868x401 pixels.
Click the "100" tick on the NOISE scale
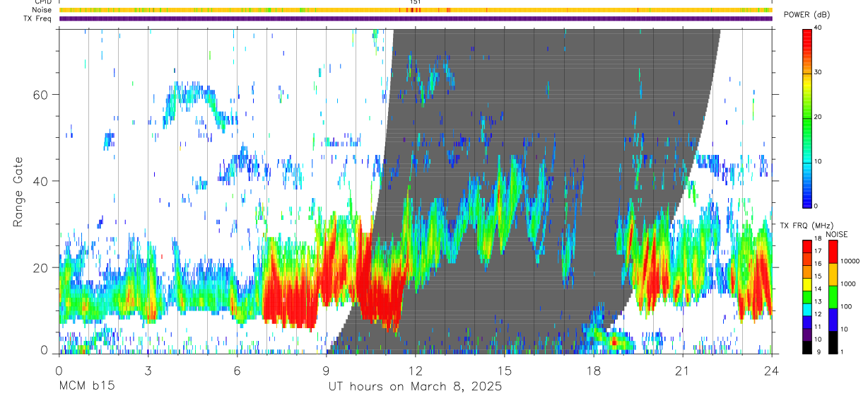(x=846, y=306)
